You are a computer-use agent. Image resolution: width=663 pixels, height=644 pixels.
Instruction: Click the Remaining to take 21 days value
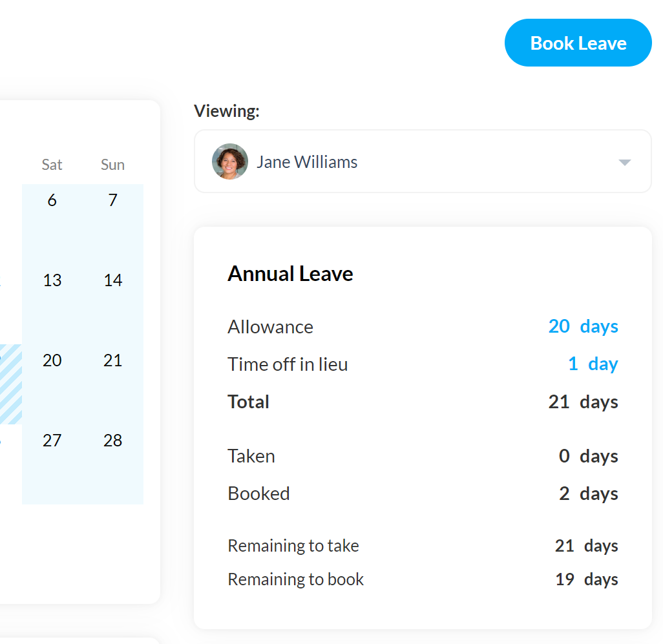(x=587, y=546)
